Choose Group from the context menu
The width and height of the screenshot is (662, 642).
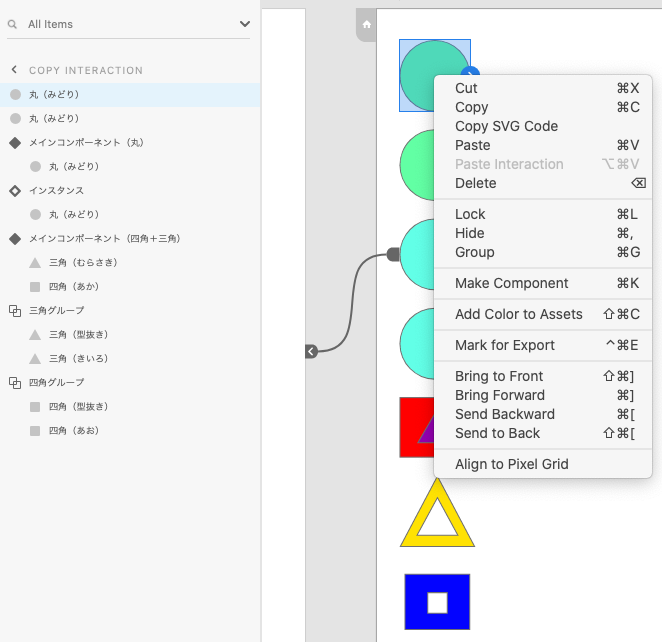click(x=543, y=252)
